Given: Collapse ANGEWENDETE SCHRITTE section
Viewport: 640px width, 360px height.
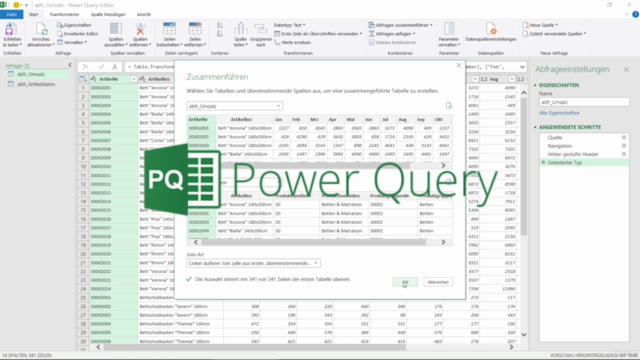Looking at the screenshot, I should coord(535,127).
